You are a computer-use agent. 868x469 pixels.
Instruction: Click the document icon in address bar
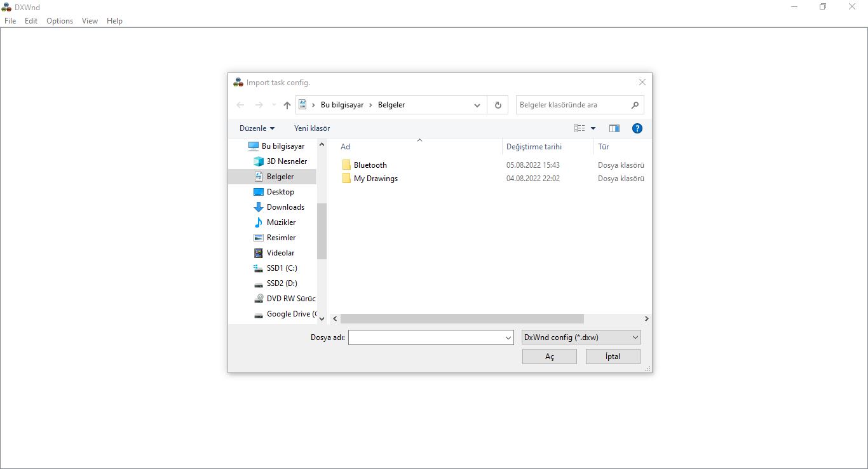pyautogui.click(x=303, y=104)
